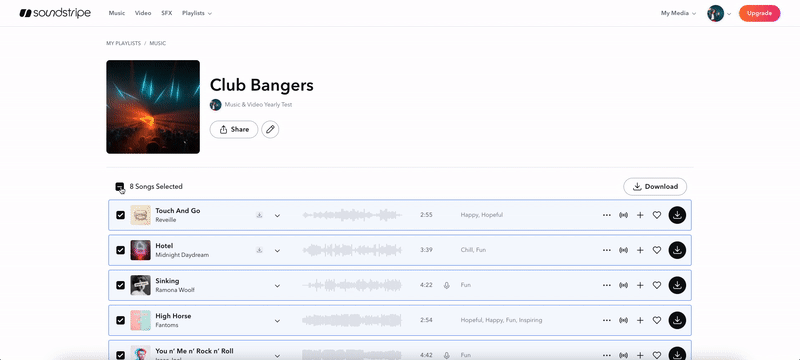Expand Touch And Go song details
This screenshot has height=360, width=800.
(277, 215)
